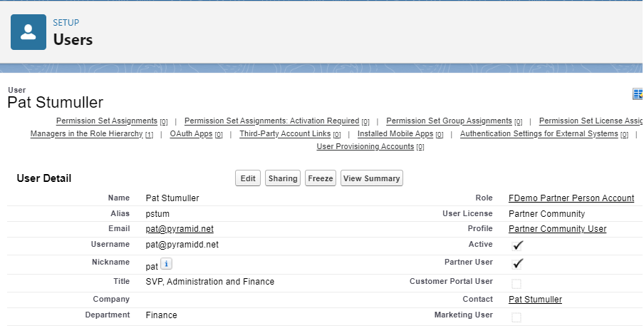Jump to Permission Set Group Assignments
The width and height of the screenshot is (644, 326).
449,121
